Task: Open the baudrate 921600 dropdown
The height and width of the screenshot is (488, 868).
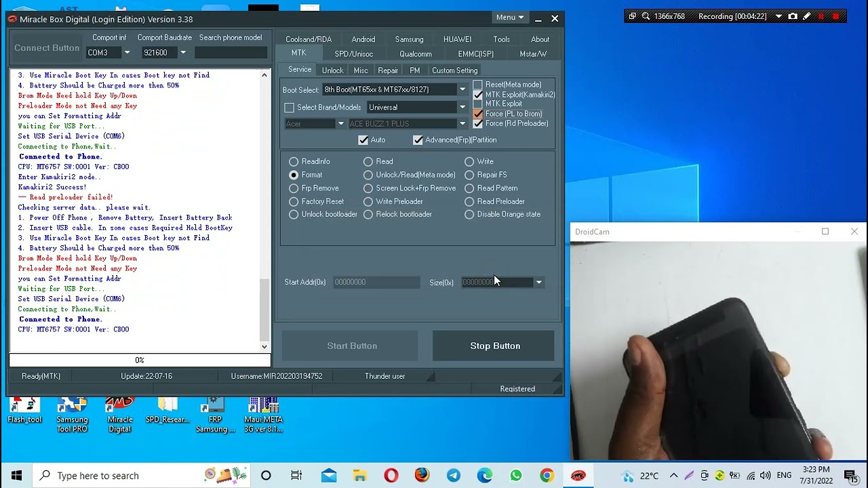Action: (182, 52)
